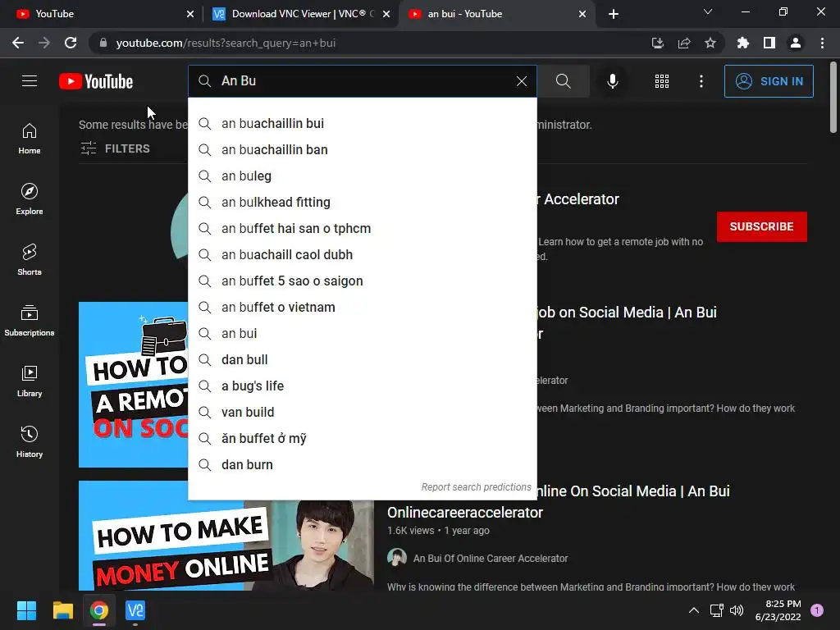Image resolution: width=840 pixels, height=630 pixels.
Task: Choose the 'an buleg' suggestion
Action: [x=362, y=176]
